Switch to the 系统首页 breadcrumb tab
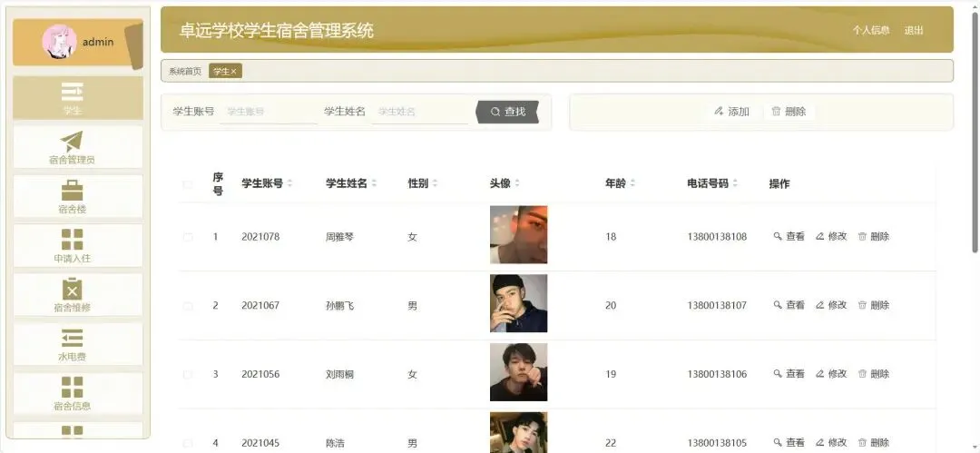This screenshot has height=453, width=980. pos(185,72)
